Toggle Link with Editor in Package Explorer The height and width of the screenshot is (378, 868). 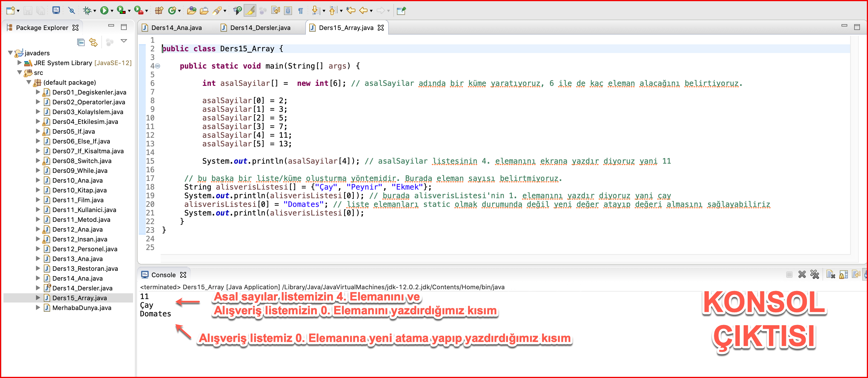tap(93, 42)
